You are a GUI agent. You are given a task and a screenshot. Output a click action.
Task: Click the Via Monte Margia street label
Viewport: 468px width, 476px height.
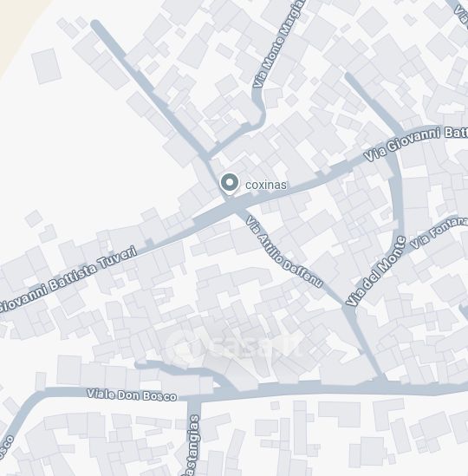point(278,44)
